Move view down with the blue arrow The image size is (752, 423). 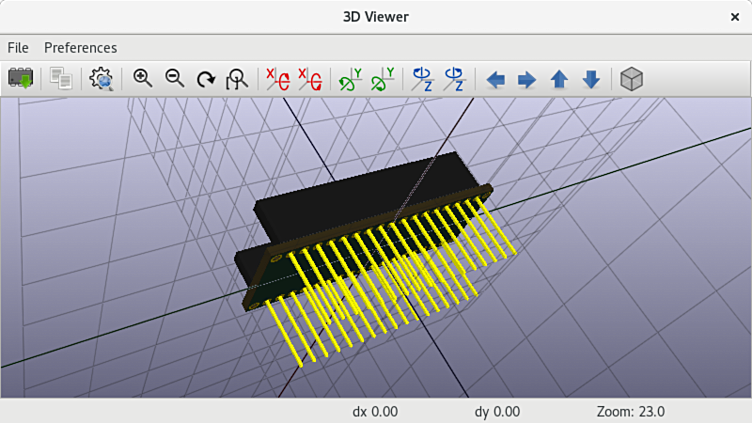(x=591, y=79)
